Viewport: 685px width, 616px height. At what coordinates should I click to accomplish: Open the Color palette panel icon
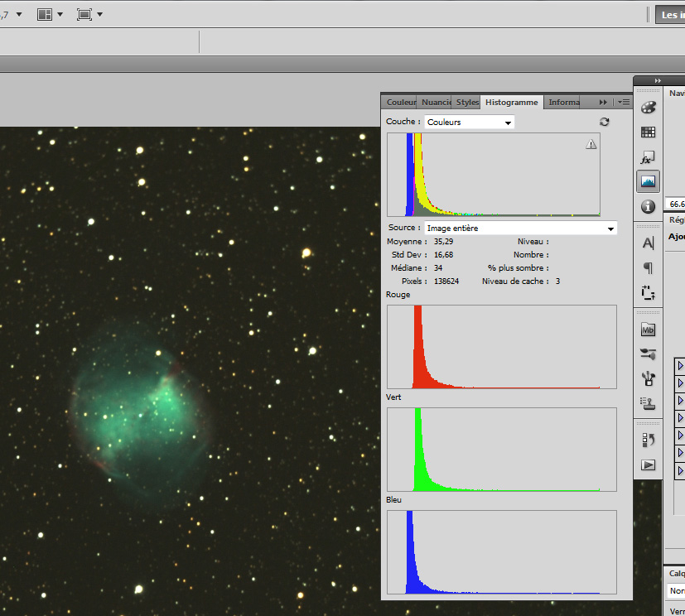point(648,108)
